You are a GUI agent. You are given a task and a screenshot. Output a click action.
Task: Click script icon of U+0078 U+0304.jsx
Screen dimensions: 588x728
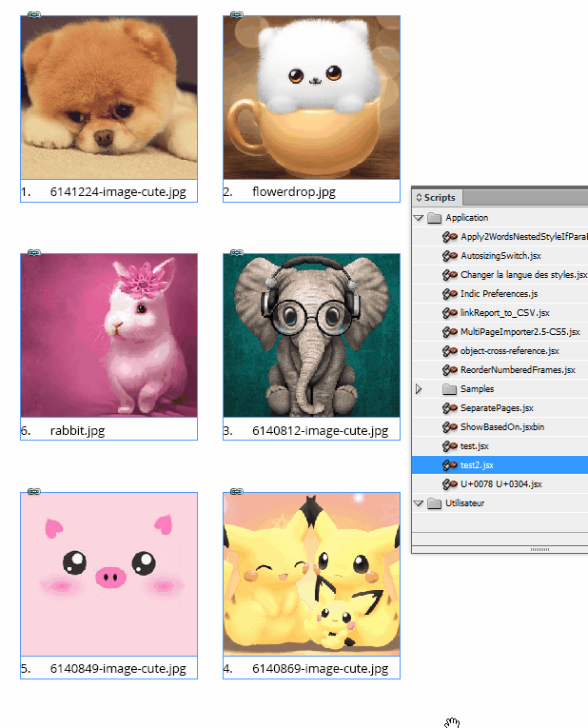click(450, 484)
